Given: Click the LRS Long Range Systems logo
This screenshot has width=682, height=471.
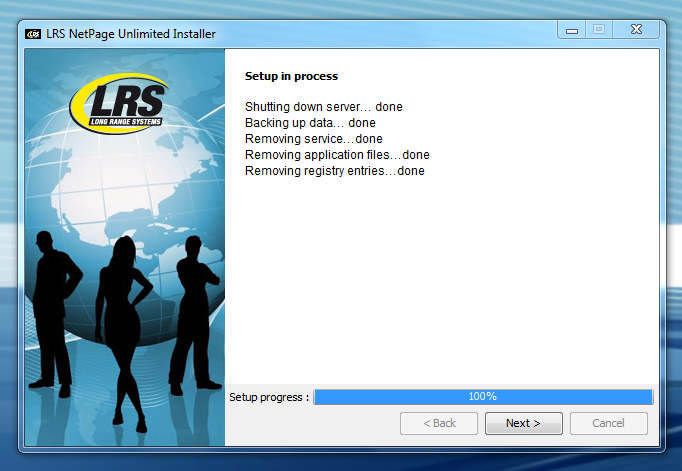Looking at the screenshot, I should point(118,104).
